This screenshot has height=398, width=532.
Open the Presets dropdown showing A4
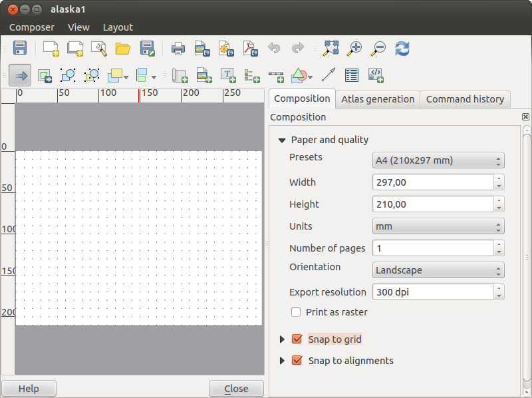[x=438, y=160]
